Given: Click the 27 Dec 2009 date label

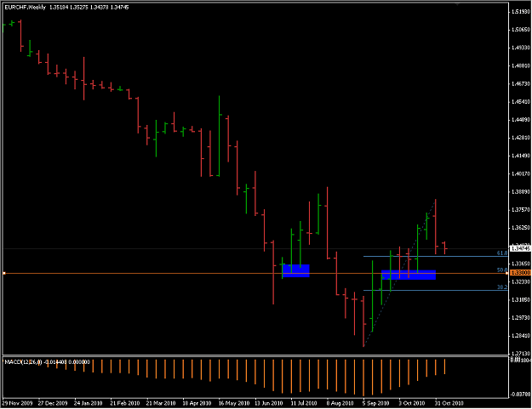Looking at the screenshot, I should coord(53,403).
